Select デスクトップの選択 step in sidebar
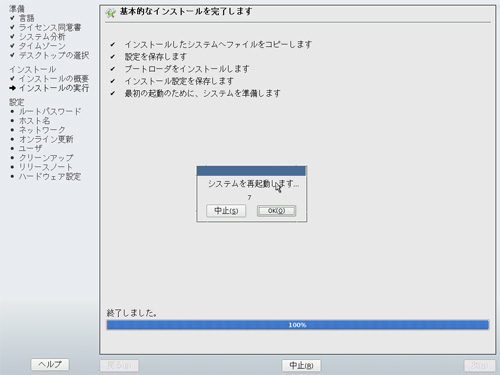 coord(54,55)
